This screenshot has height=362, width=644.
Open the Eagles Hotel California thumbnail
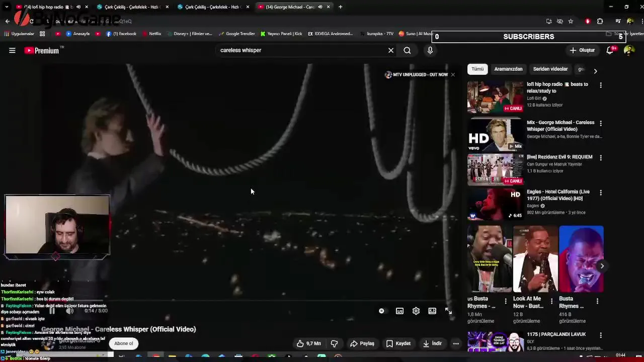pos(496,205)
